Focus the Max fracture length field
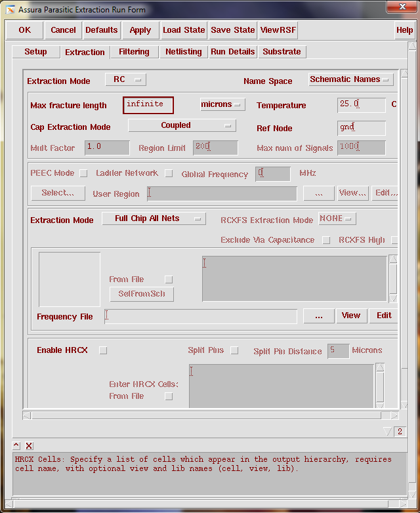 148,105
